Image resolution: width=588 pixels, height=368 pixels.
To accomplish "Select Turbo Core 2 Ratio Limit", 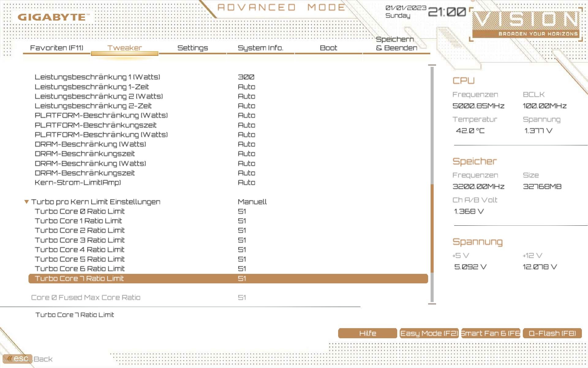I will coord(80,230).
